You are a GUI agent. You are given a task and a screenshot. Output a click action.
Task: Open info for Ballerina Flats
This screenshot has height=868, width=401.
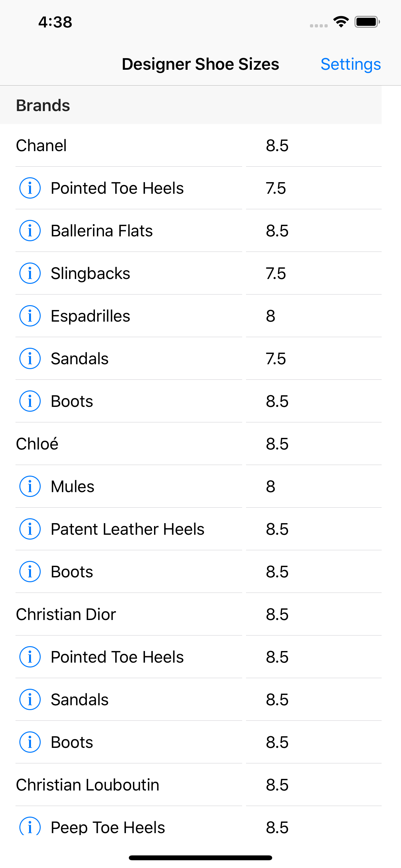click(30, 231)
